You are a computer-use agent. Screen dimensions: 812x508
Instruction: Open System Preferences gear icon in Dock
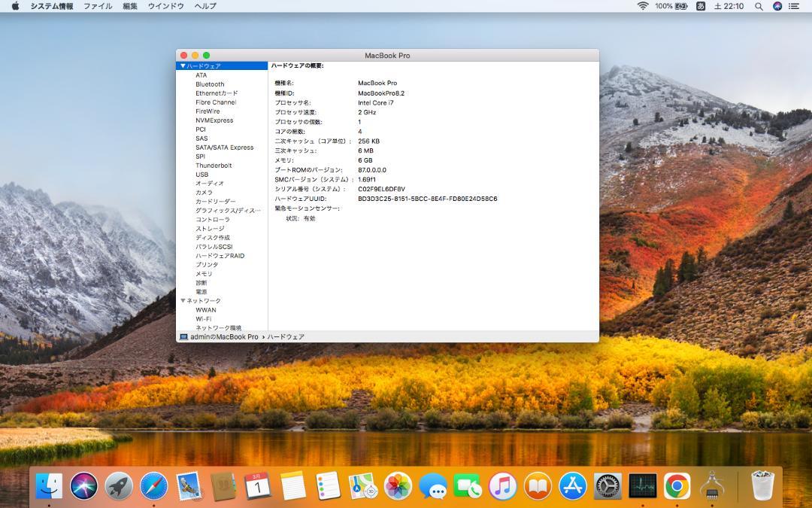coord(607,487)
